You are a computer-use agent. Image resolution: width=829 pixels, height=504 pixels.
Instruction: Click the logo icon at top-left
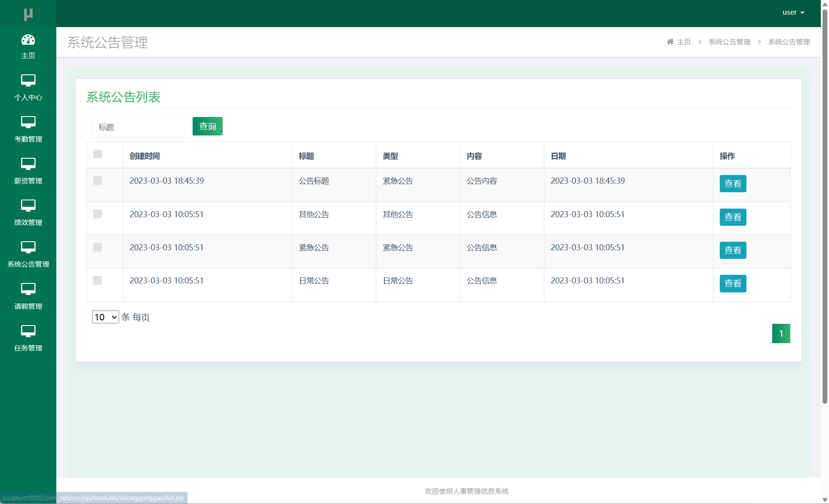pyautogui.click(x=28, y=14)
